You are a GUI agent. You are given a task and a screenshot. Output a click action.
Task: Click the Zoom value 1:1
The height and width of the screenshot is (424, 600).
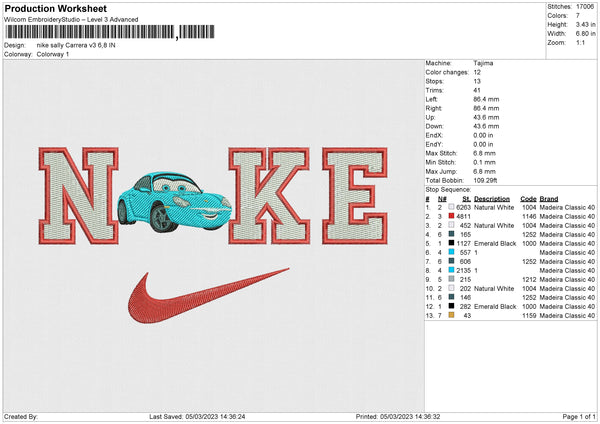click(x=580, y=42)
